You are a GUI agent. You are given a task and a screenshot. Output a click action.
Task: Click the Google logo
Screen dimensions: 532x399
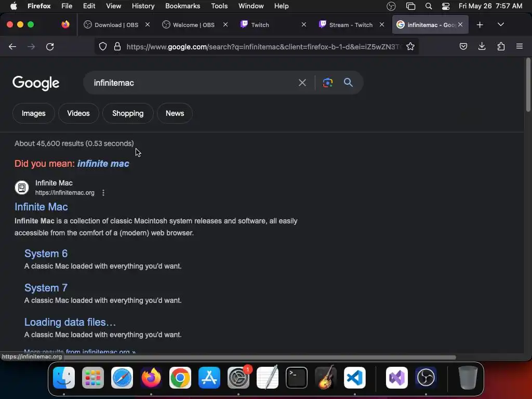36,83
